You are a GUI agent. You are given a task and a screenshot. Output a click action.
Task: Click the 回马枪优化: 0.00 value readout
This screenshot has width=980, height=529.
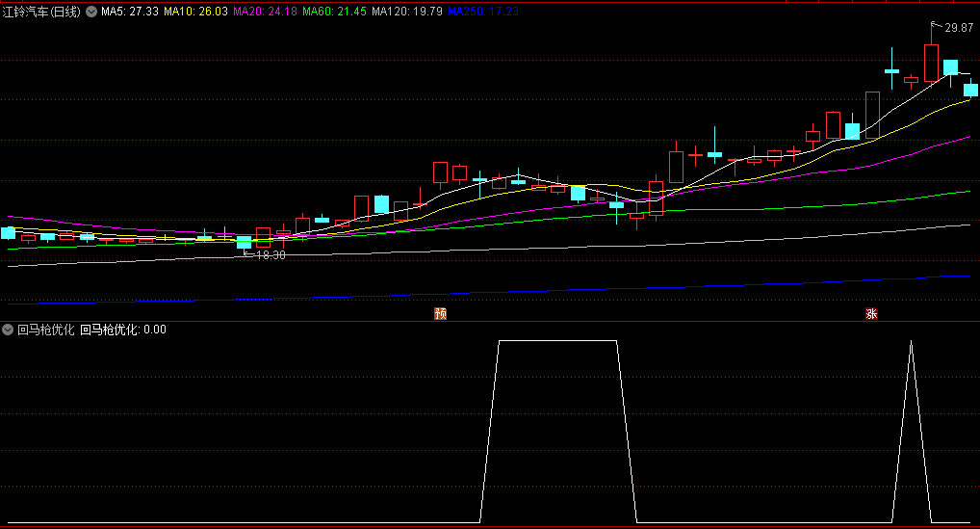(x=123, y=330)
